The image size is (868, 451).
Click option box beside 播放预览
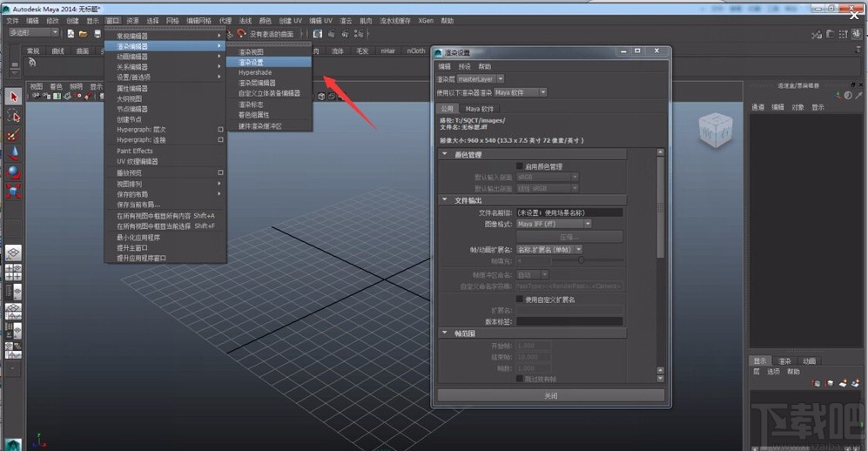click(220, 172)
